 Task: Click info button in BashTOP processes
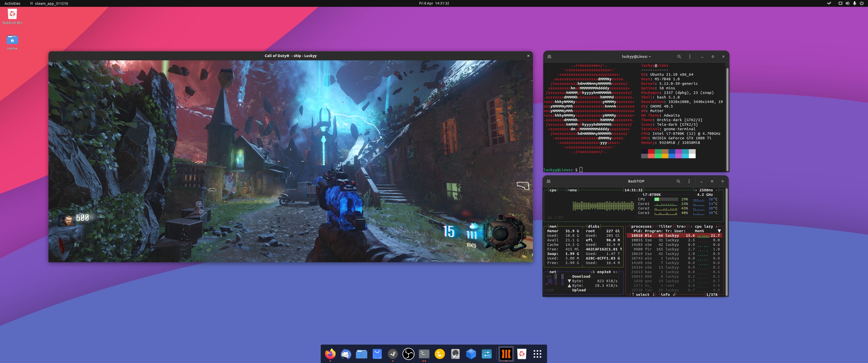665,294
